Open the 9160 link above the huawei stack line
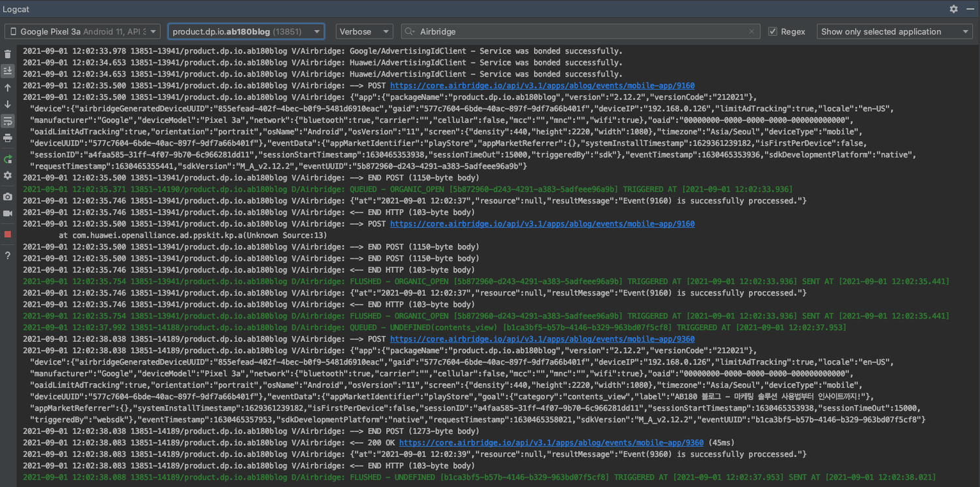This screenshot has height=487, width=980. [x=542, y=224]
